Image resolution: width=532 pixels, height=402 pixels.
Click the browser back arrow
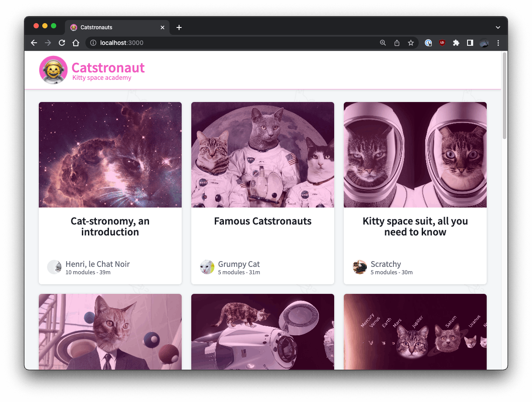tap(34, 43)
